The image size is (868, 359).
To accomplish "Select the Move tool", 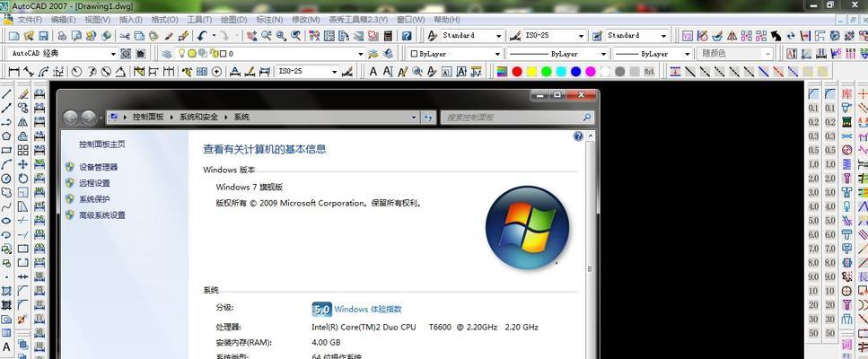I will click(x=22, y=164).
